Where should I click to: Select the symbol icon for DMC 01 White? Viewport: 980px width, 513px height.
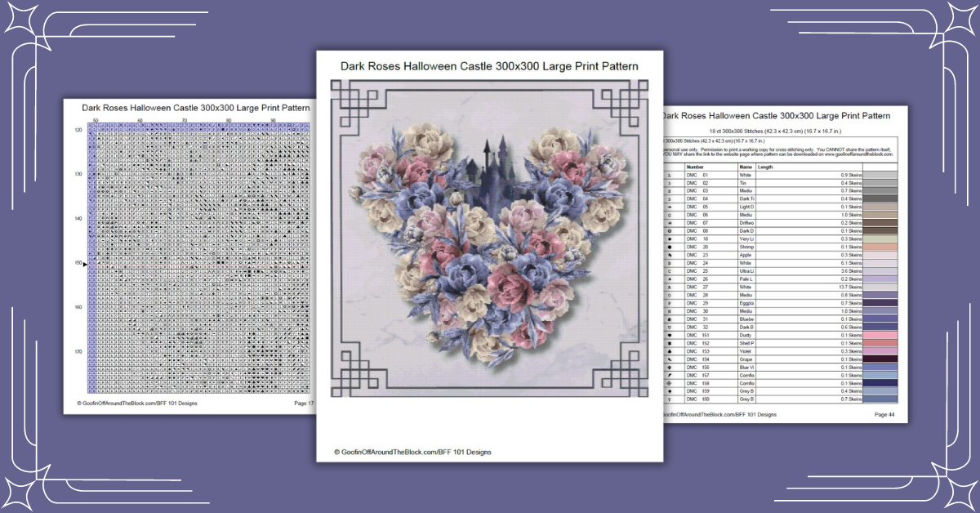(671, 174)
